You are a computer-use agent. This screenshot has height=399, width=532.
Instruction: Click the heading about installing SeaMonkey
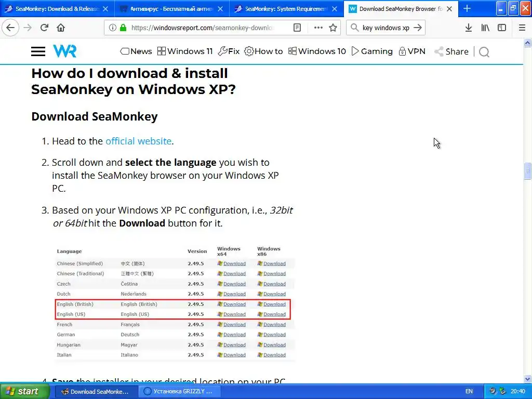pyautogui.click(x=134, y=82)
